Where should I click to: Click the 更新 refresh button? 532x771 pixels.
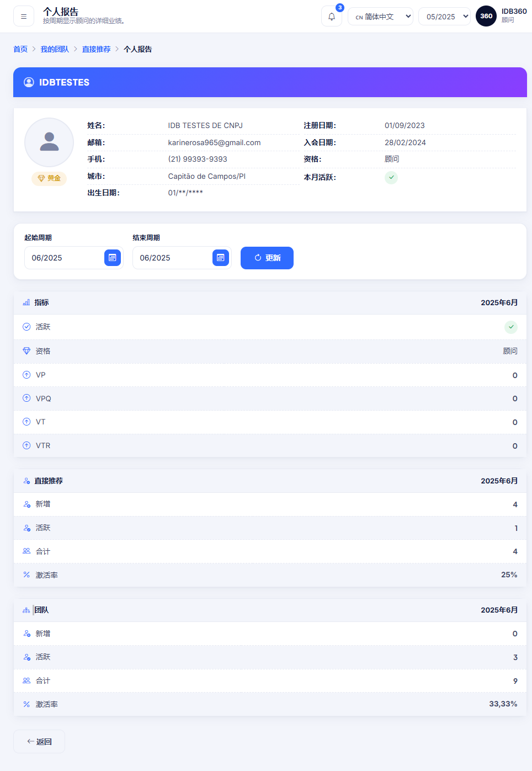[x=267, y=258]
